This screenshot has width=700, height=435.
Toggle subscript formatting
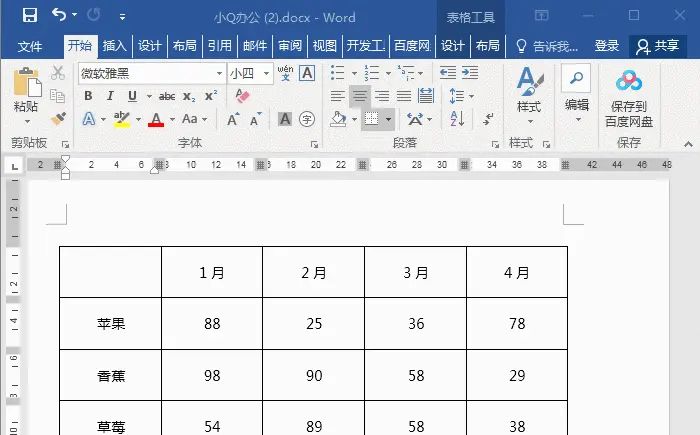189,96
